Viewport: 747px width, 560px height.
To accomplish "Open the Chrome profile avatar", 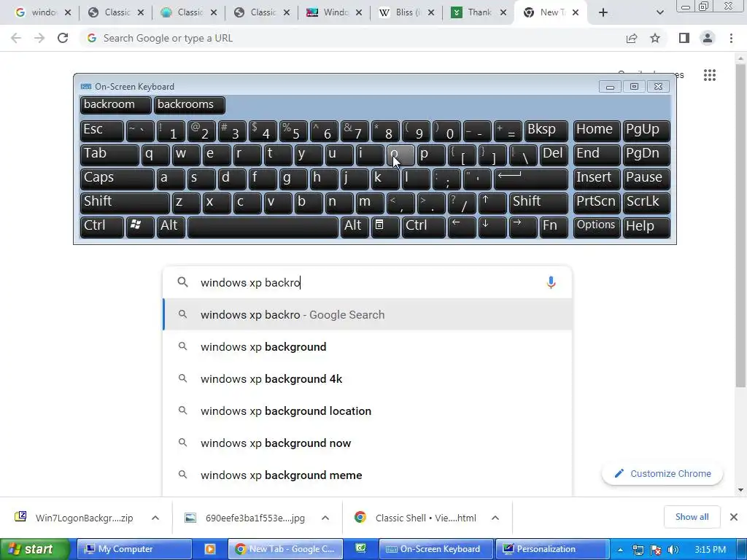I will pos(708,38).
